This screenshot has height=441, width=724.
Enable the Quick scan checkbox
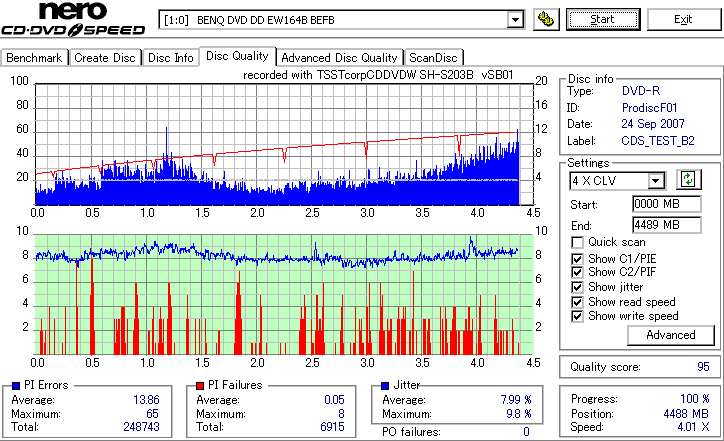[x=577, y=242]
